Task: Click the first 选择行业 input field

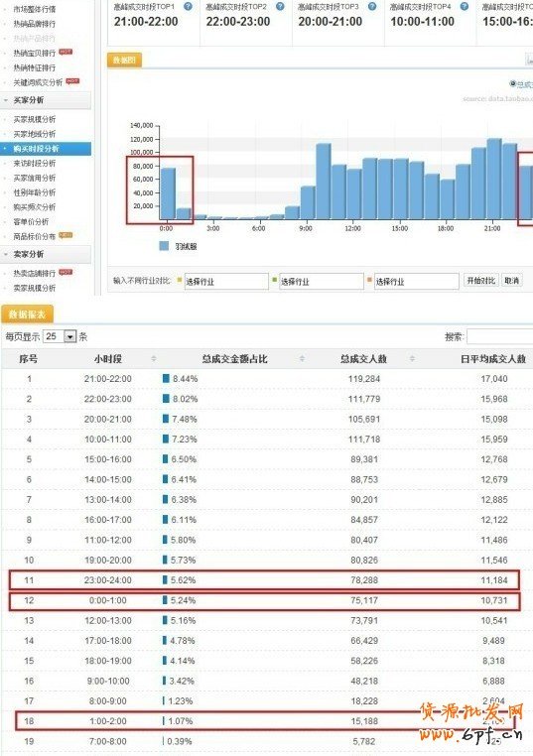Action: click(x=226, y=281)
